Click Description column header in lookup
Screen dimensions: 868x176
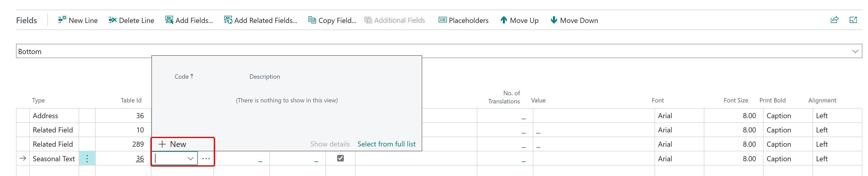pos(264,76)
